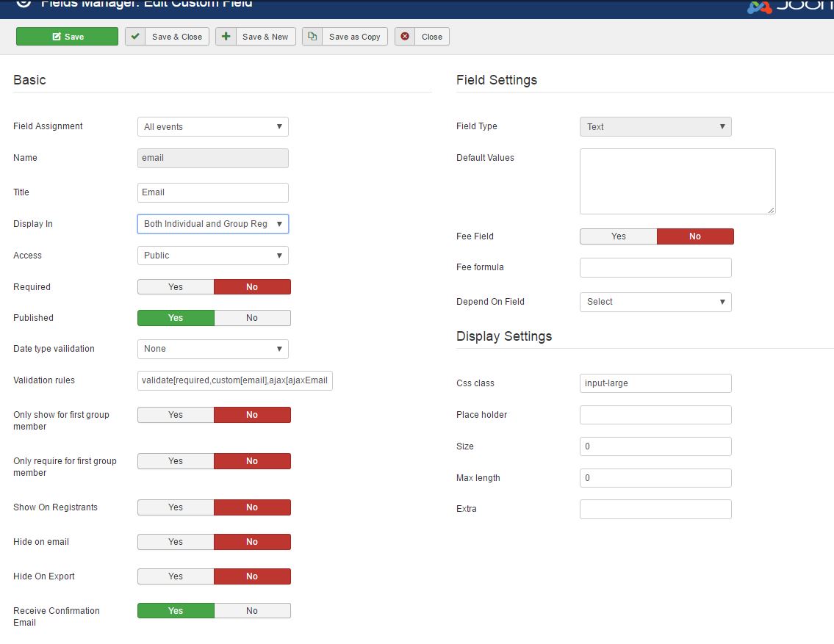Set Required to Yes
Image resolution: width=834 pixels, height=644 pixels.
pos(176,287)
